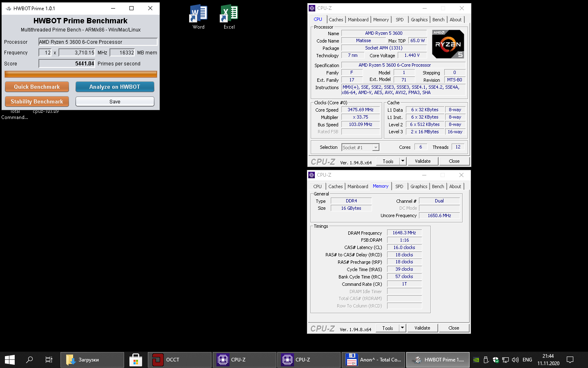588x368 pixels.
Task: Open Caches tab in bottom CPU-Z window
Action: pos(336,186)
